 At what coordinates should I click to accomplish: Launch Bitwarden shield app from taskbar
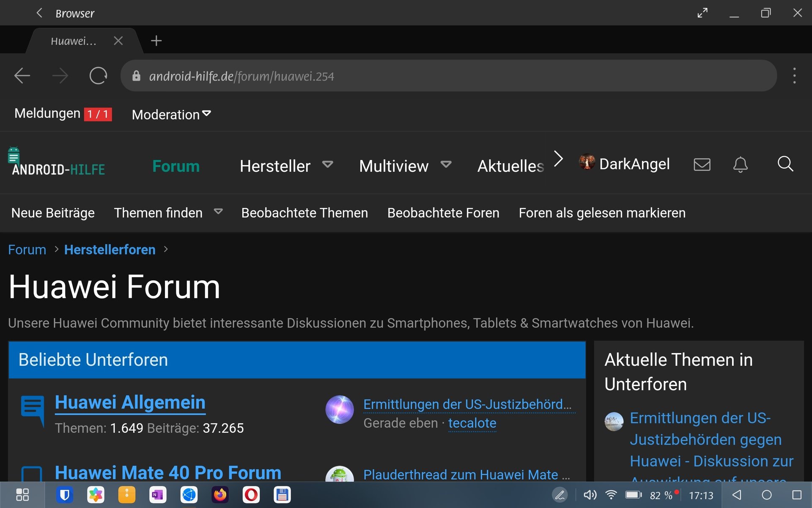pos(65,495)
